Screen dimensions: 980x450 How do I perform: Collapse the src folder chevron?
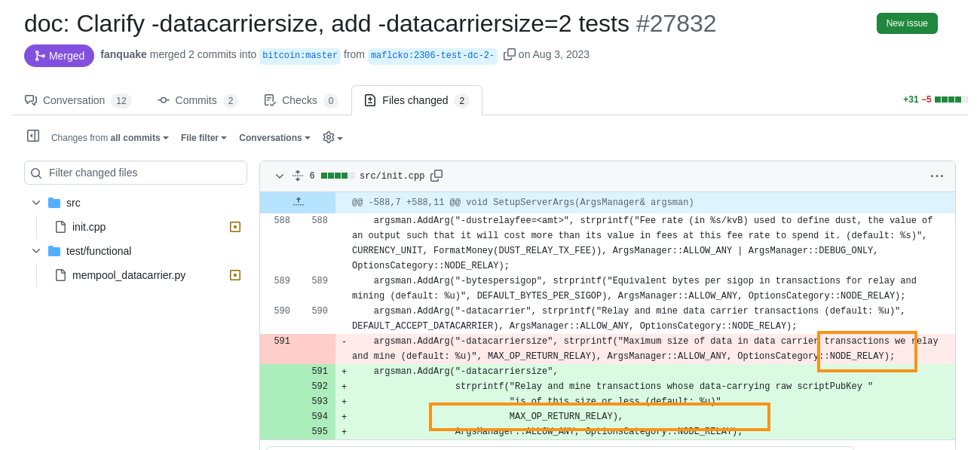click(x=36, y=203)
